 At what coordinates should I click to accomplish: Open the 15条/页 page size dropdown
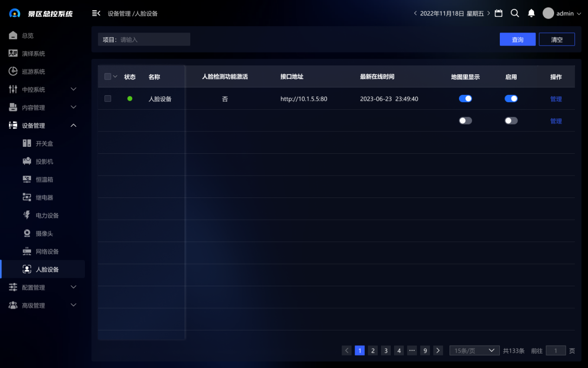pyautogui.click(x=474, y=351)
